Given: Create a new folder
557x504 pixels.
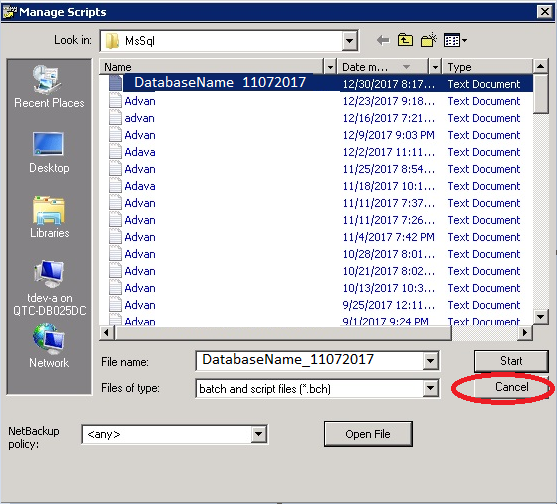Looking at the screenshot, I should [x=428, y=40].
